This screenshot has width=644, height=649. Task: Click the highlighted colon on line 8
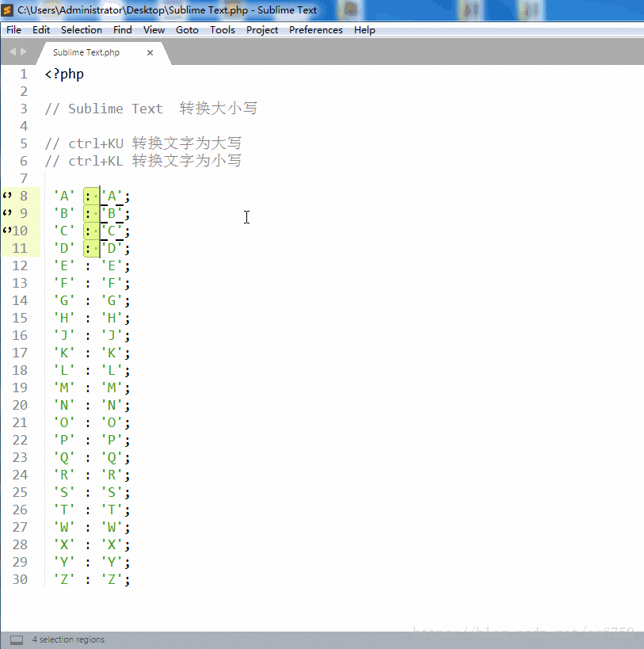click(x=88, y=197)
